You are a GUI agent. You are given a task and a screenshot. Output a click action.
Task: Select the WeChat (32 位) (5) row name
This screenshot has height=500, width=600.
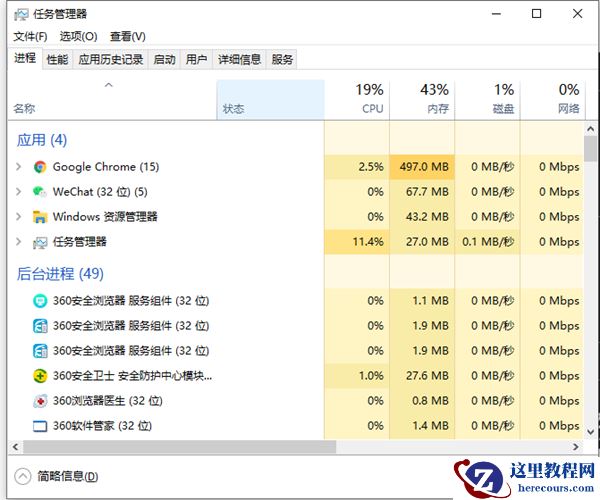100,192
